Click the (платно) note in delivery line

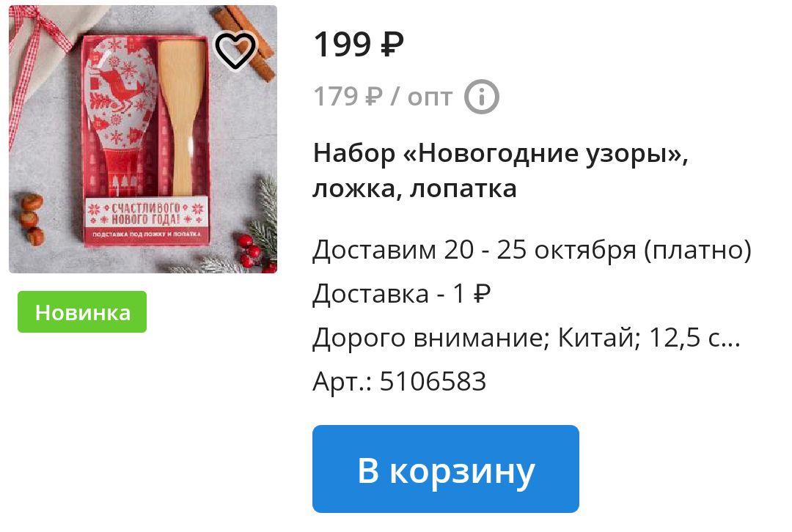tap(697, 250)
